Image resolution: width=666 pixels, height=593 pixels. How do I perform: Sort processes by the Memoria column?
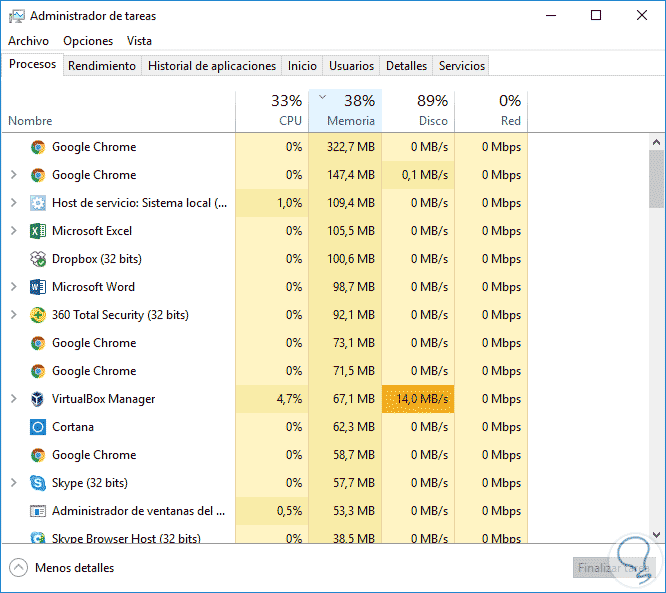[345, 111]
